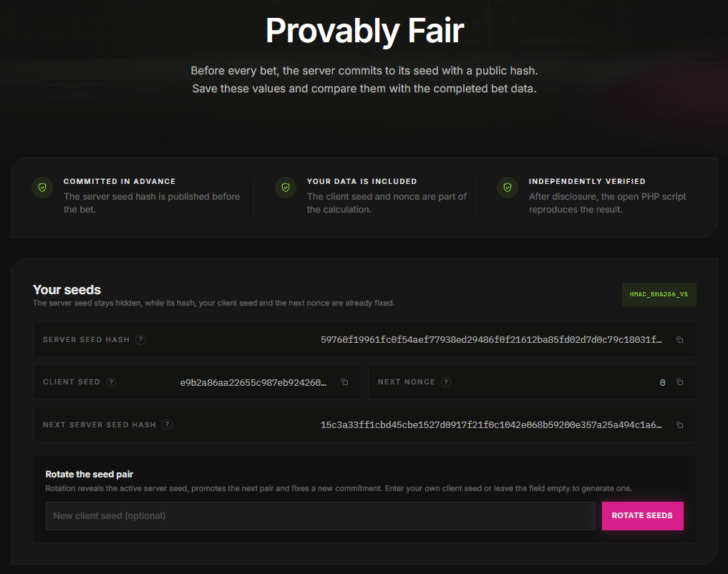The height and width of the screenshot is (574, 728).
Task: Click the NEXT SERVER SEED HASH label
Action: [x=100, y=424]
